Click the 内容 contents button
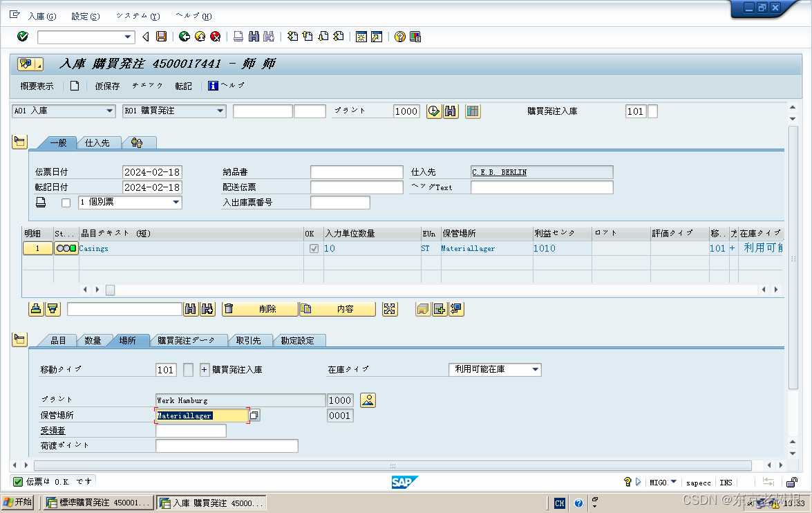Image resolution: width=812 pixels, height=513 pixels. pyautogui.click(x=338, y=309)
